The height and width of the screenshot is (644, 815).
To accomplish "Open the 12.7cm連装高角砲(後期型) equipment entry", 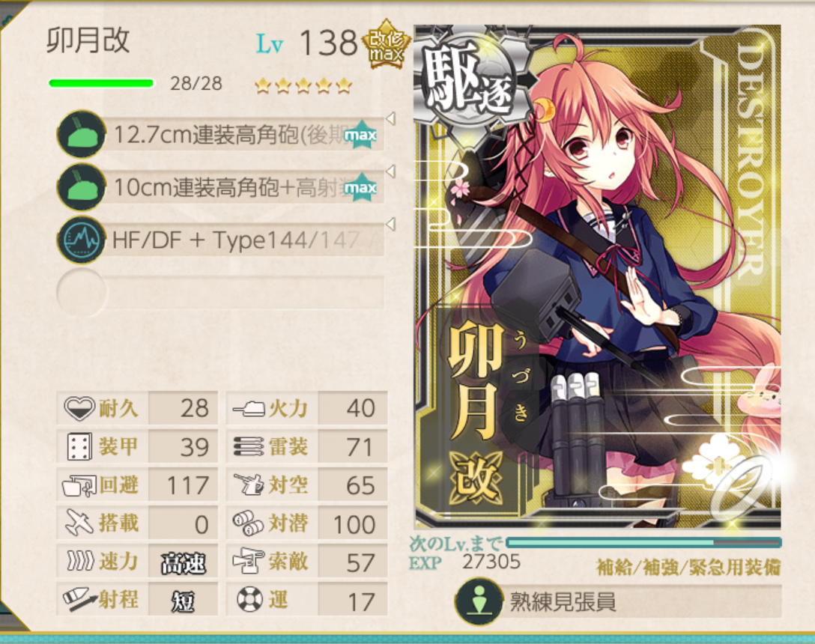I will (243, 135).
